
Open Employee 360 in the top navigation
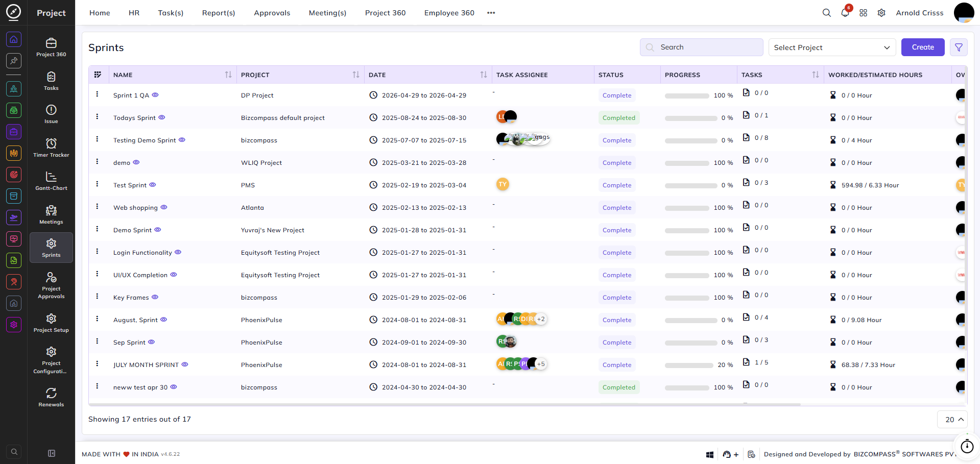pyautogui.click(x=449, y=13)
